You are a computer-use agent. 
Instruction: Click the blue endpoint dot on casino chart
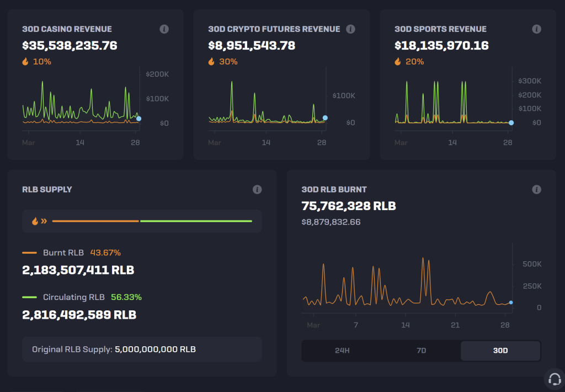[138, 119]
